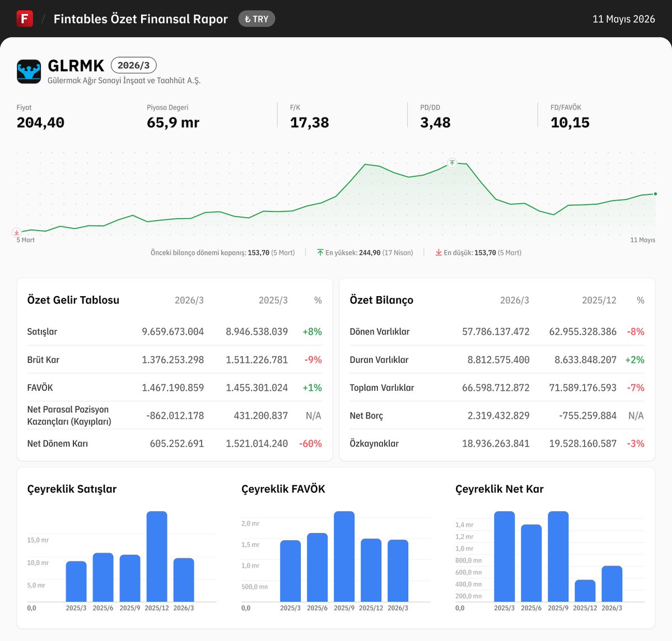Viewport: 672px width, 641px height.
Task: Click the Dönen Varlıklar value 57.786.137.472
Action: pos(496,331)
